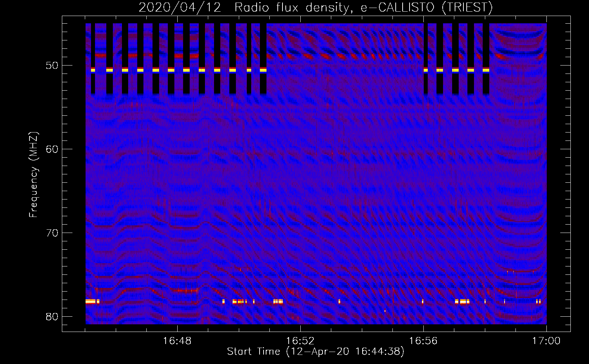Click the 'Start Time (12-Apr-20 16:44:38)' axis label
Screen dimensions: 589x364
[x=316, y=352]
